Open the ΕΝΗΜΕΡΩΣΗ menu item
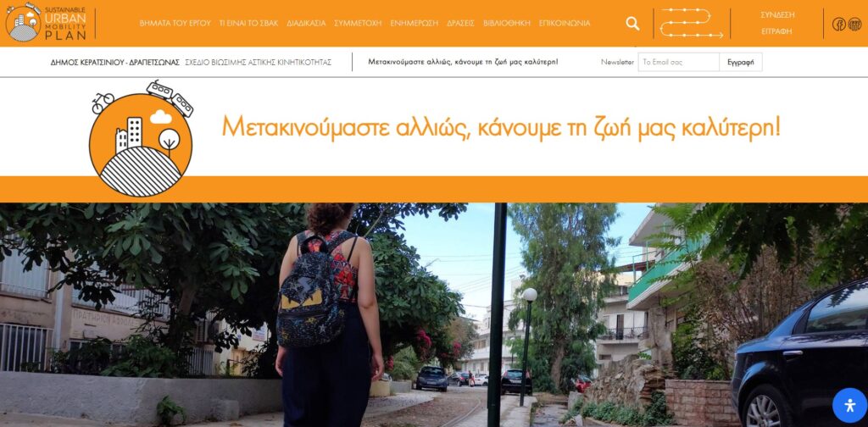Image resolution: width=868 pixels, height=427 pixels. pos(414,23)
